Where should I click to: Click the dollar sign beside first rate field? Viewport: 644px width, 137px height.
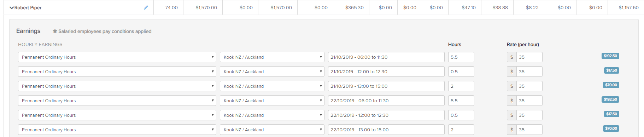point(511,57)
